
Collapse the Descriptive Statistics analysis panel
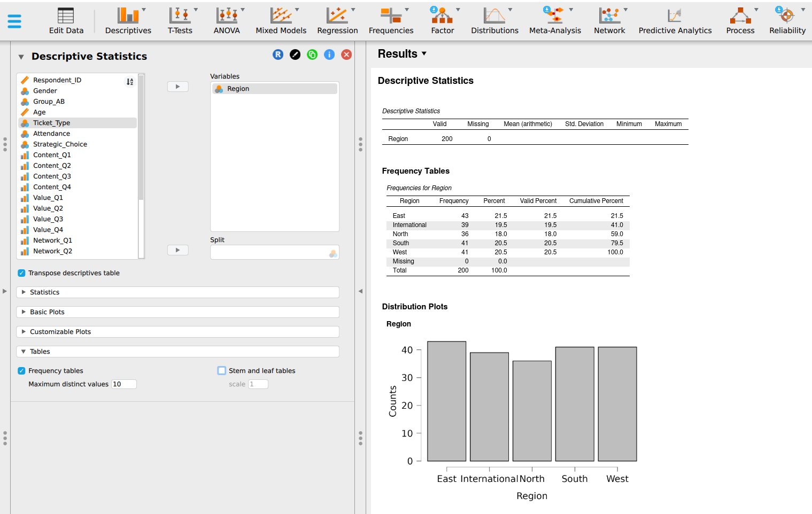point(21,57)
